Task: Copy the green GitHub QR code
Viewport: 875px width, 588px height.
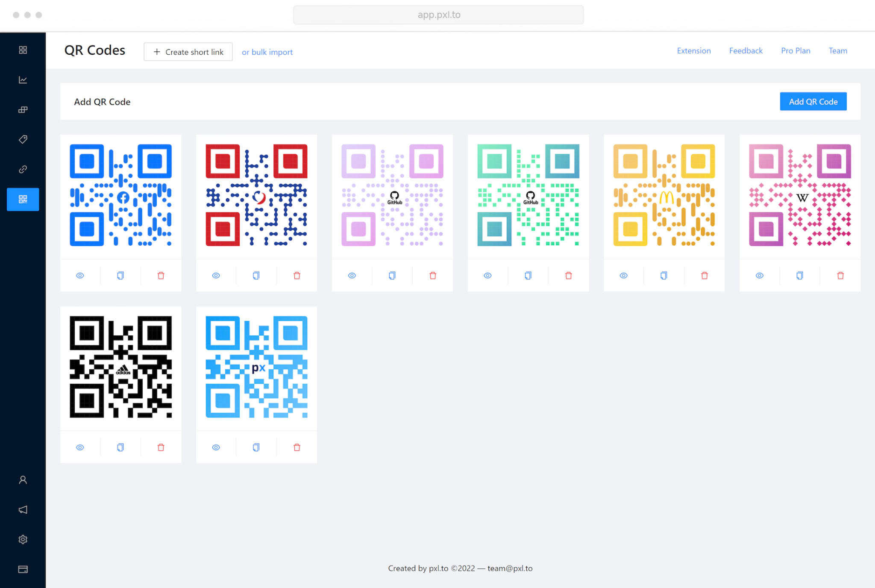Action: [528, 276]
